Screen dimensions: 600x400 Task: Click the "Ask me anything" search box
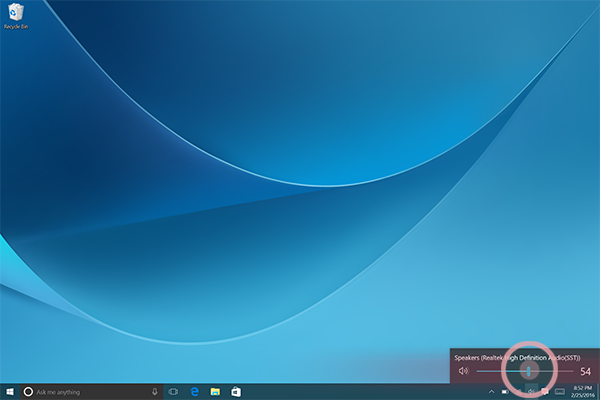[92, 392]
